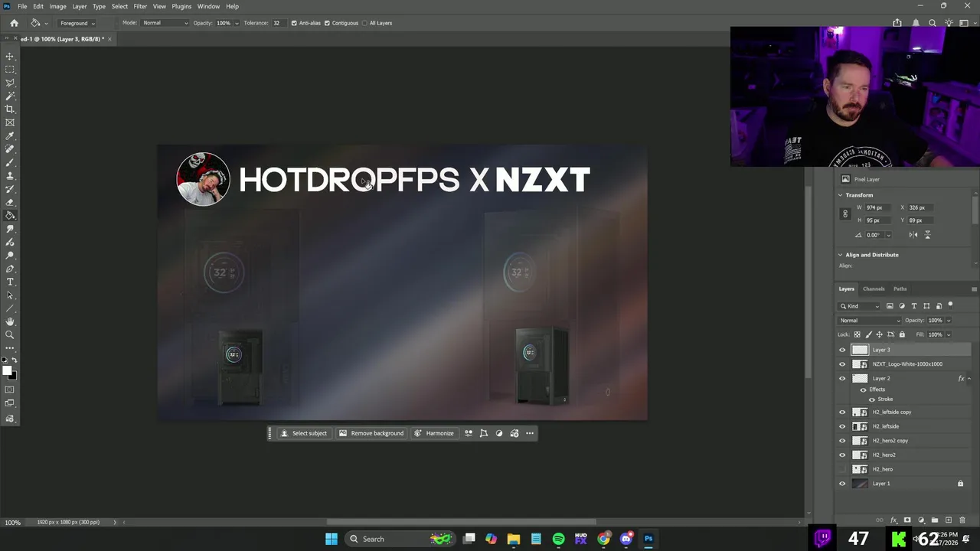The image size is (980, 551).
Task: Click the search icon in the top-right options bar
Action: 932,23
